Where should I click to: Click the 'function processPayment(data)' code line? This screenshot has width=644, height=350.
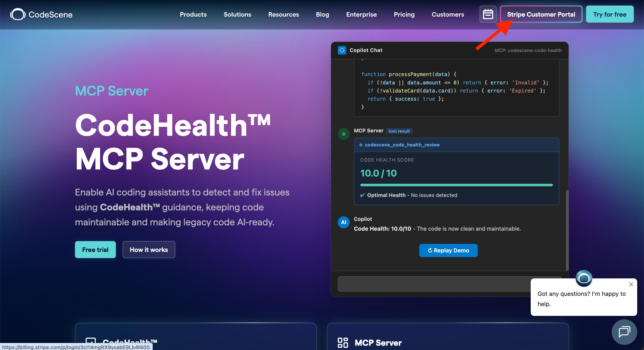pyautogui.click(x=409, y=74)
